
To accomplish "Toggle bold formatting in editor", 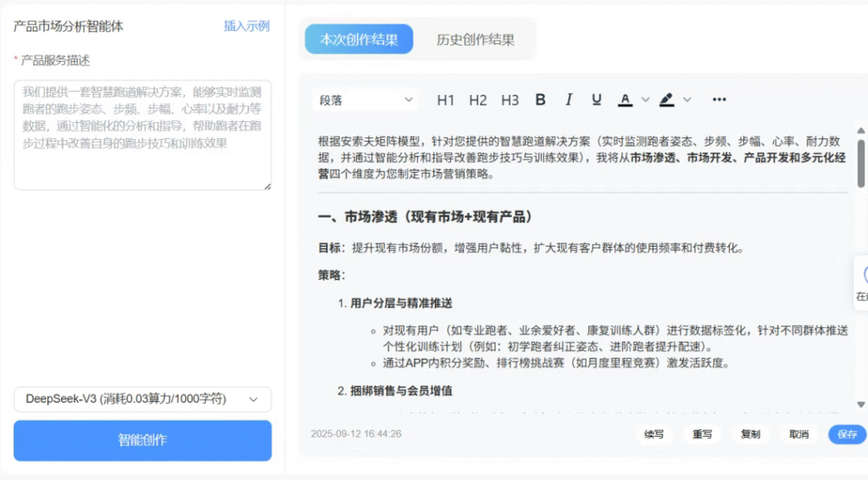I will (541, 100).
